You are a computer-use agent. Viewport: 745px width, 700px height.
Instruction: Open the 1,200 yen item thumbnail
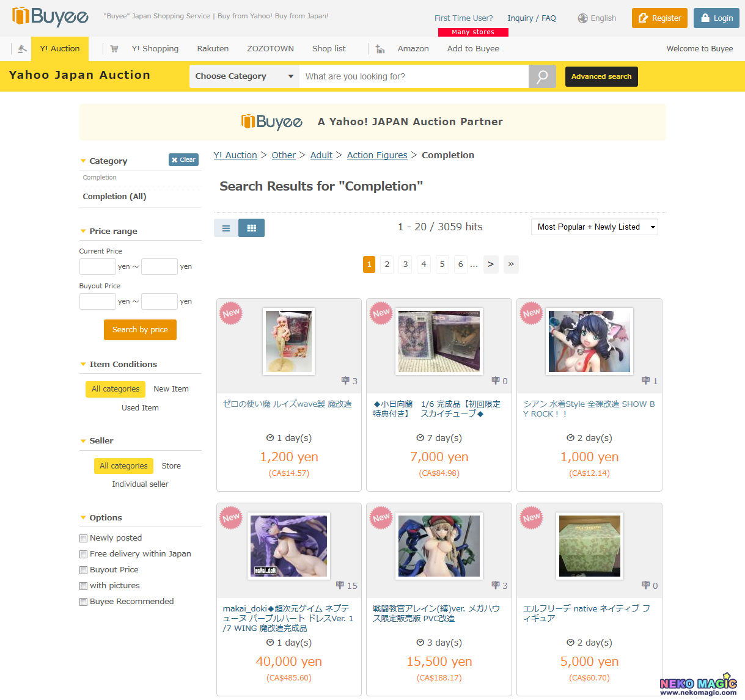(x=288, y=341)
